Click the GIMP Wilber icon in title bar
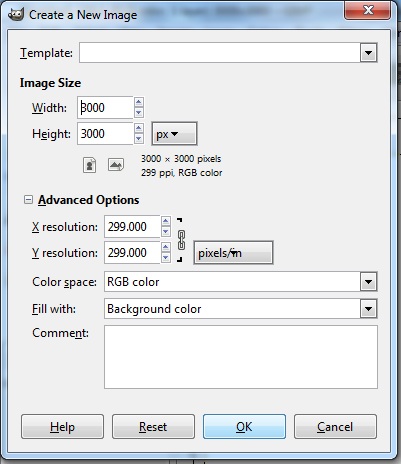 click(16, 14)
